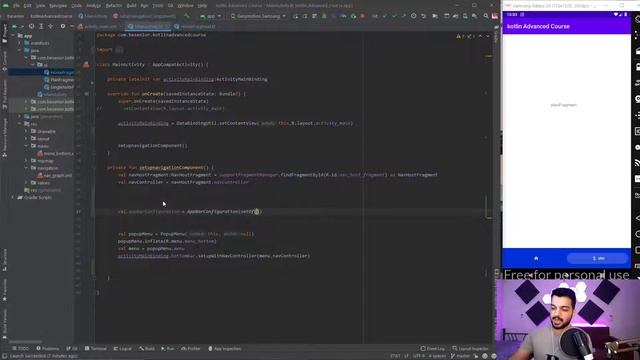Select HomeFragment file in project tree

tap(59, 72)
